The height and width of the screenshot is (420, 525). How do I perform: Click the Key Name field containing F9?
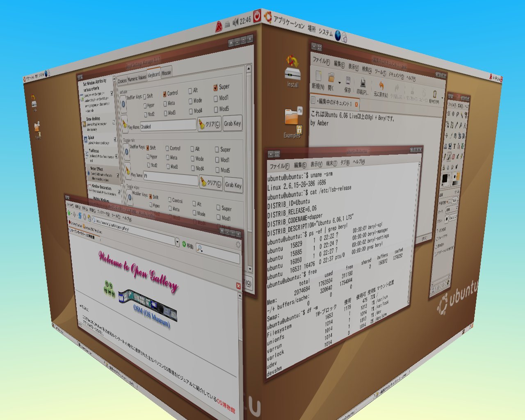pyautogui.click(x=170, y=178)
